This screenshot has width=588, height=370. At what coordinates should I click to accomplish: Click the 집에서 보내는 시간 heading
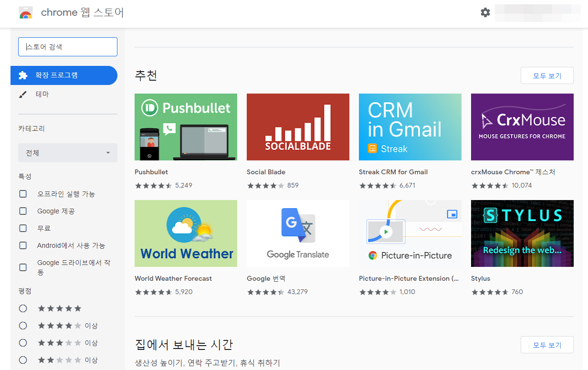[184, 345]
